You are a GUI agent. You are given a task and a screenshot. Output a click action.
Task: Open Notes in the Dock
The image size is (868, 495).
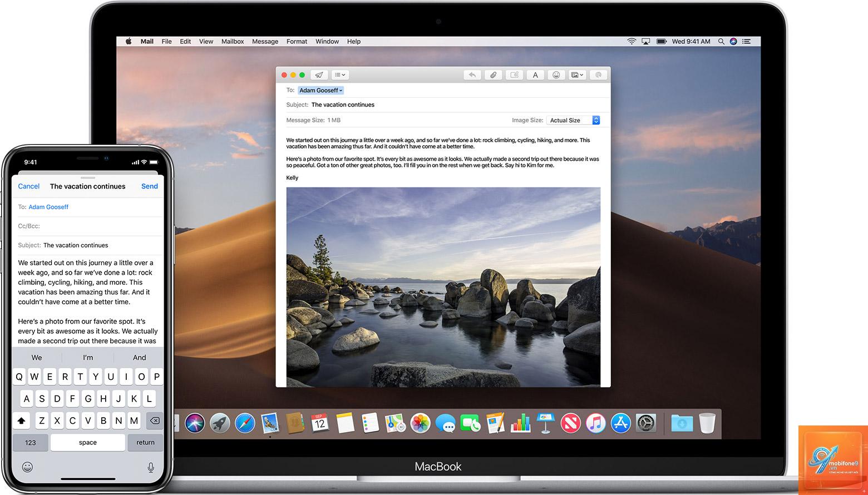coord(345,423)
